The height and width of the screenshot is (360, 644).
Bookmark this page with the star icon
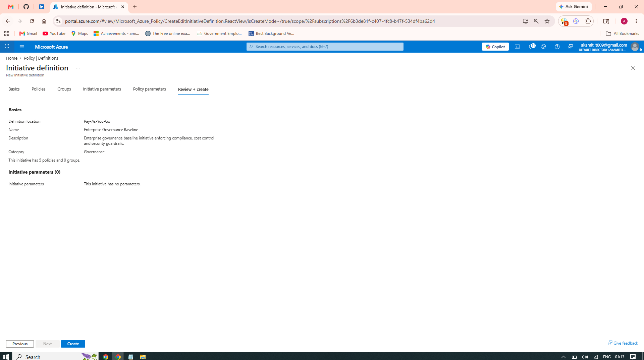pyautogui.click(x=547, y=21)
